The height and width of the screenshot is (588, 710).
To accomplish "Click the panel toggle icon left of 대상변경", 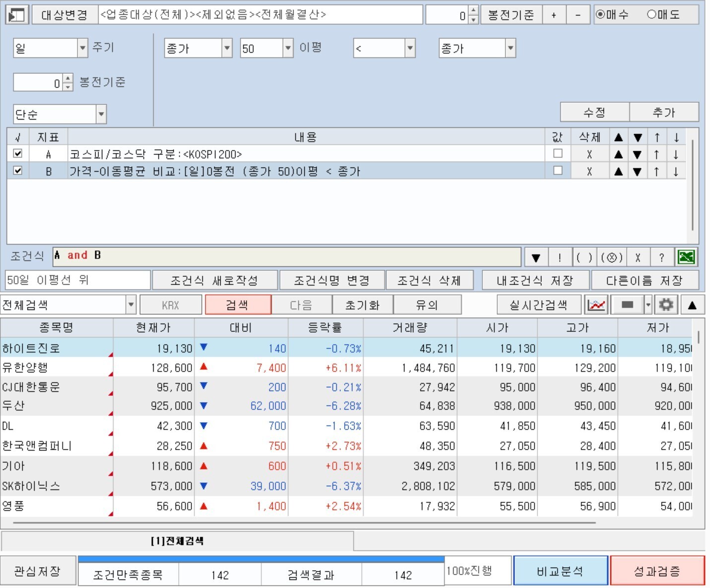I will click(x=16, y=15).
